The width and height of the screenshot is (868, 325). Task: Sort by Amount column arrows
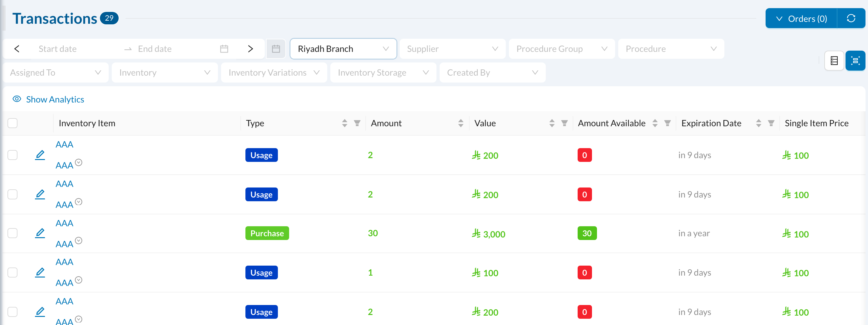click(461, 123)
